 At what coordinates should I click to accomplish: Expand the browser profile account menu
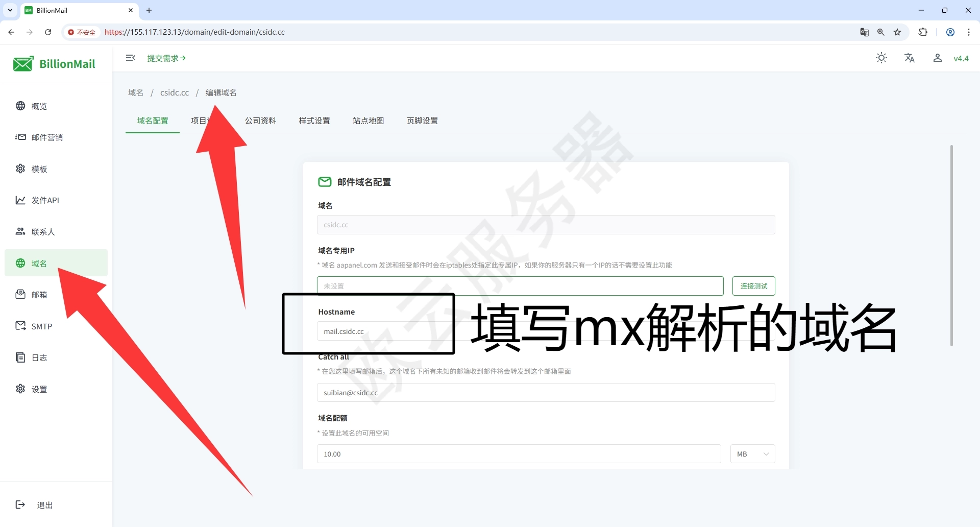(950, 32)
